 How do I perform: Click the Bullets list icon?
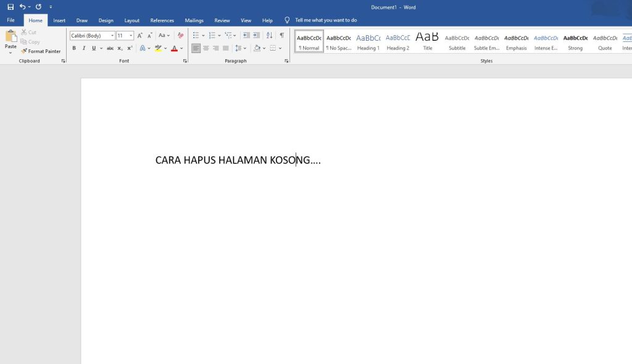pos(196,35)
